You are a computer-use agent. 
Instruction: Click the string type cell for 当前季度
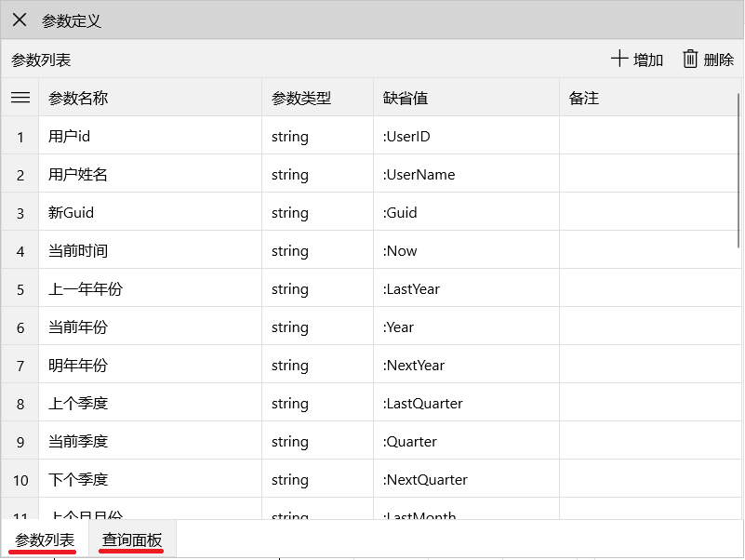coord(317,441)
